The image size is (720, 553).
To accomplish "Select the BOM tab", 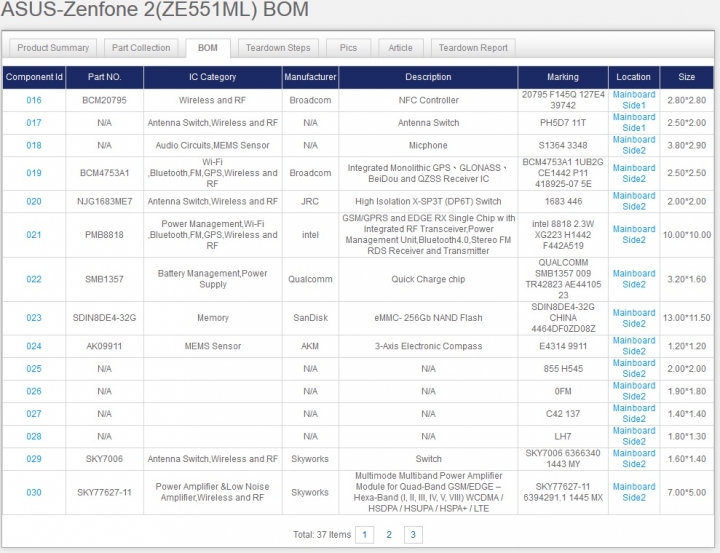I will [208, 48].
